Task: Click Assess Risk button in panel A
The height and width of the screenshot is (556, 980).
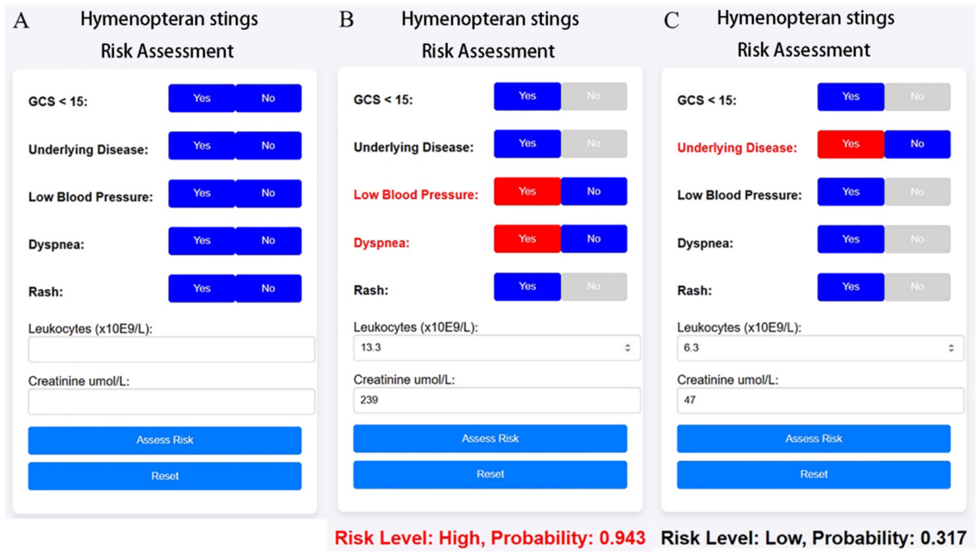Action: click(165, 440)
